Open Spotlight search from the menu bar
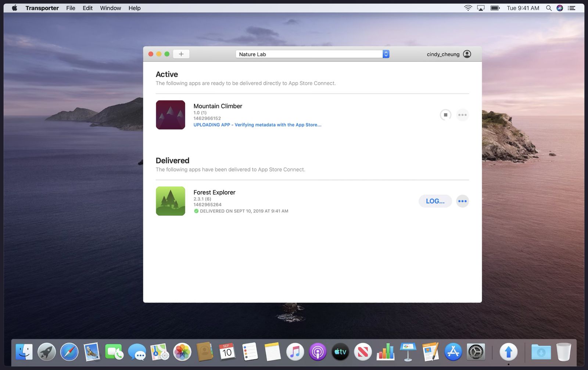This screenshot has width=588, height=370. [548, 8]
